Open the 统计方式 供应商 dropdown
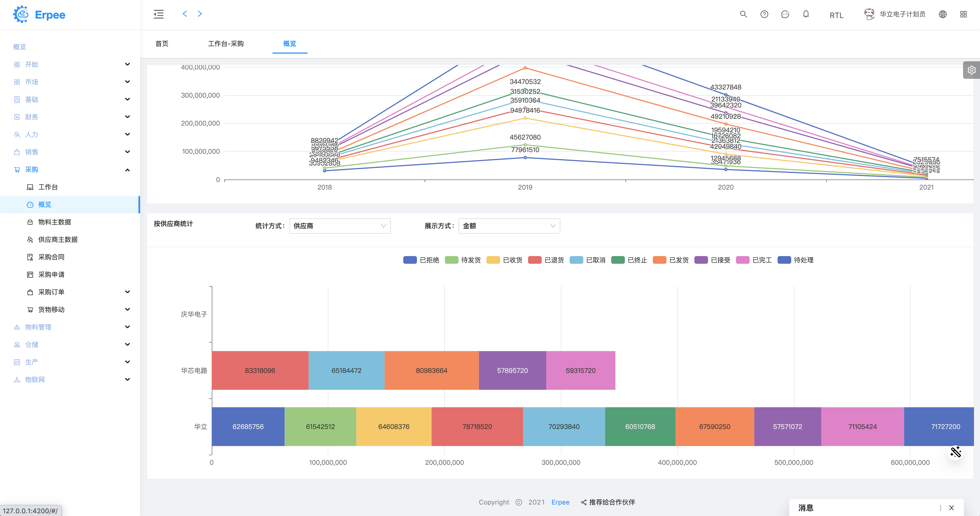 tap(340, 226)
